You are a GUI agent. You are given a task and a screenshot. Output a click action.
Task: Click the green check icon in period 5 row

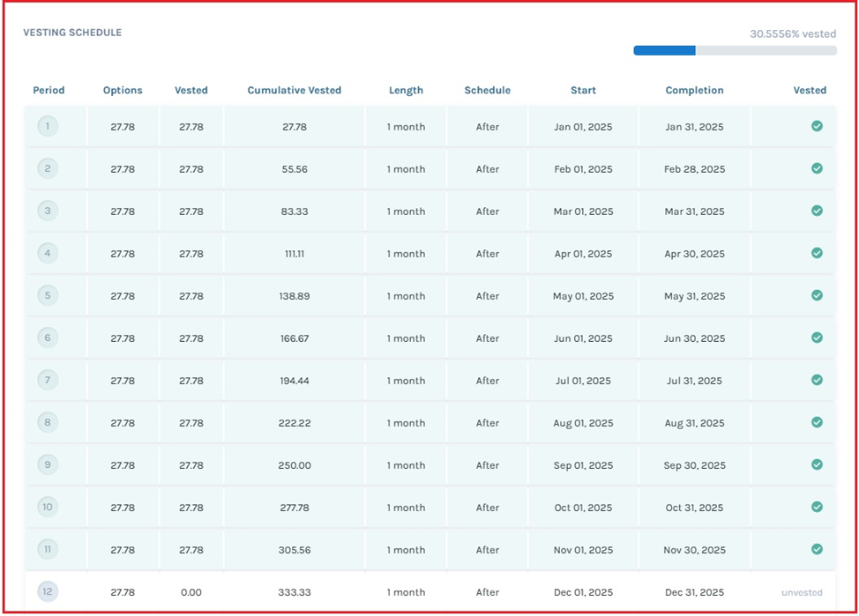point(817,295)
